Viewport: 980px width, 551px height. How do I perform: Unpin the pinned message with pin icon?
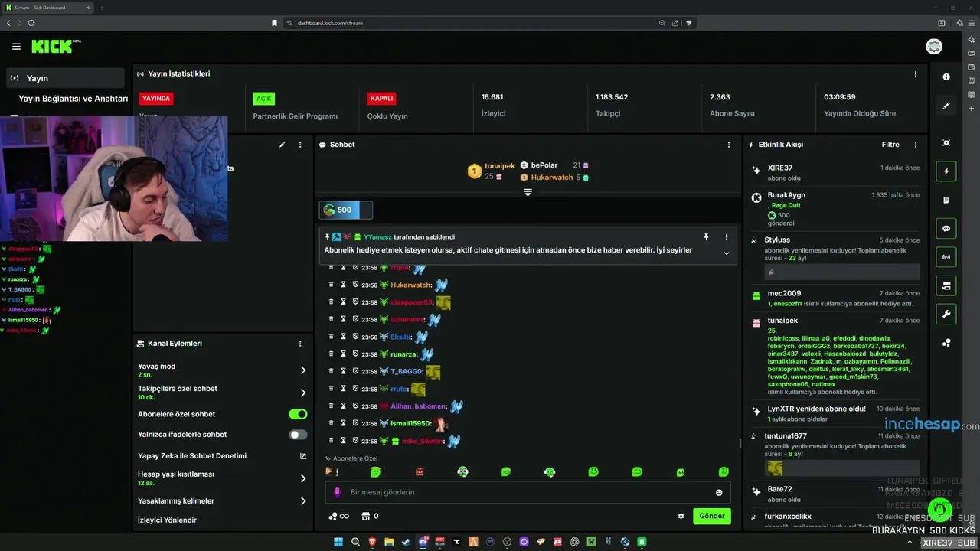pos(706,237)
